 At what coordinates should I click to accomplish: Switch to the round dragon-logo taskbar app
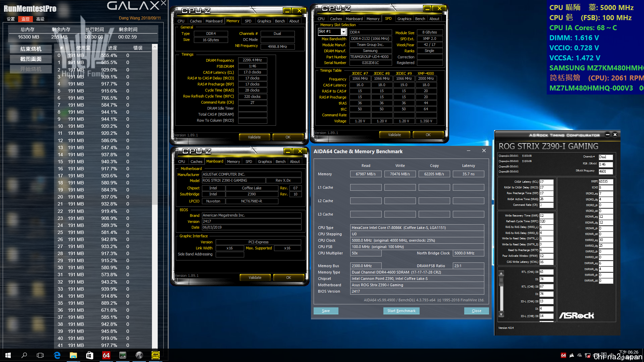point(139,355)
